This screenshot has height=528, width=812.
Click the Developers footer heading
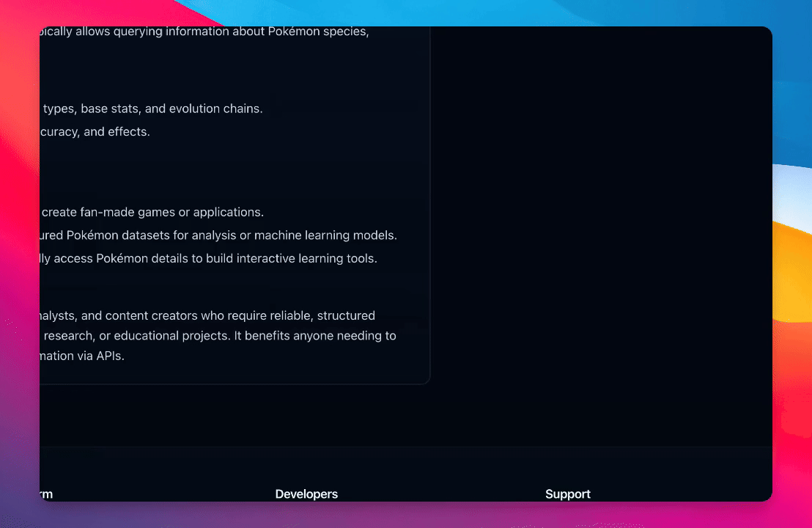coord(306,494)
